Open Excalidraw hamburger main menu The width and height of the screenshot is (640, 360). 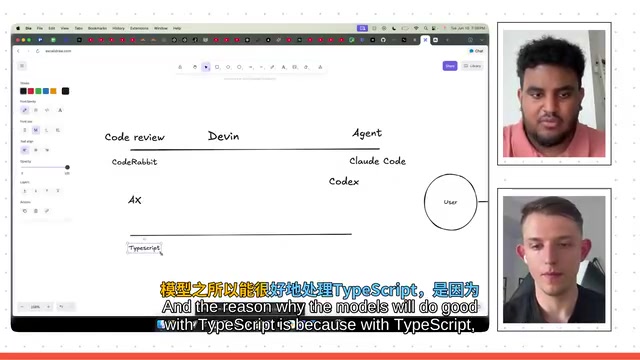pyautogui.click(x=22, y=66)
